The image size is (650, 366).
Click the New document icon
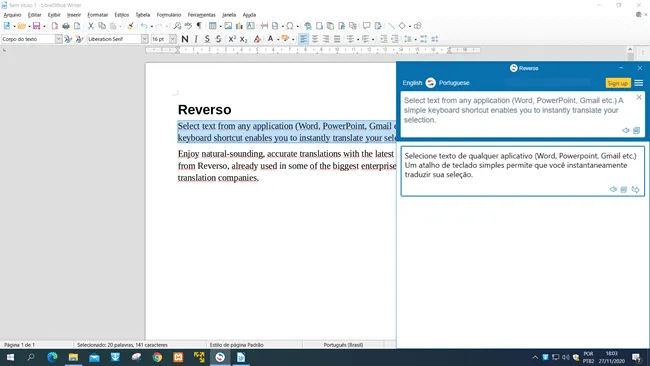point(7,26)
